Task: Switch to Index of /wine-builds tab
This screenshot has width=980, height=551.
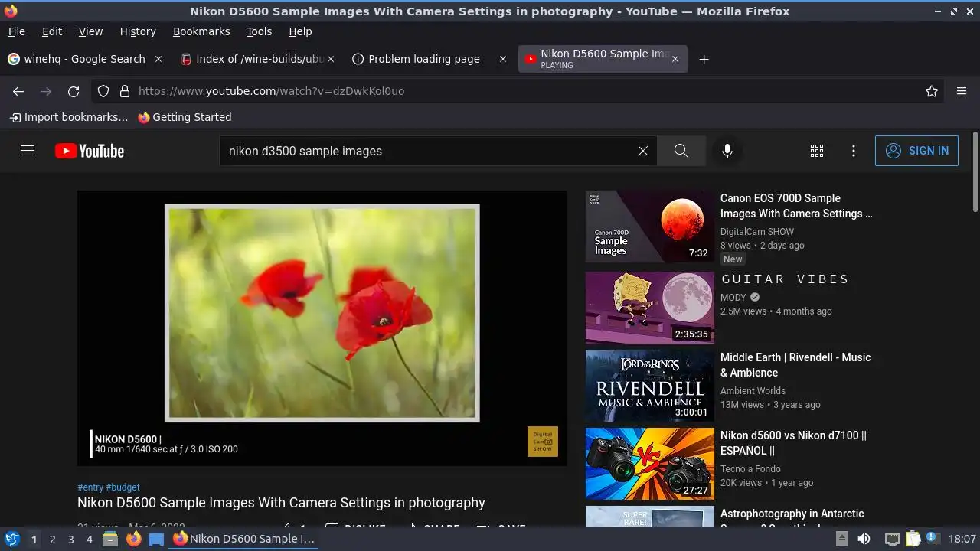Action: coord(258,59)
